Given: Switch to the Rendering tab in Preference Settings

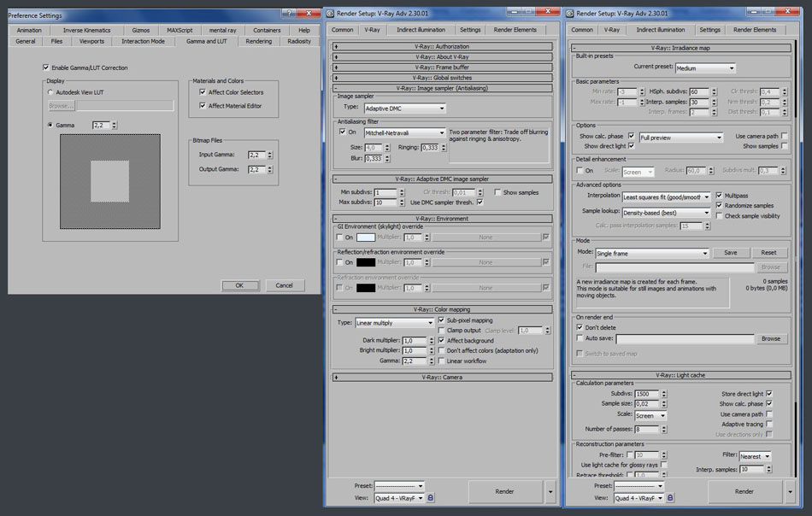Looking at the screenshot, I should coord(258,41).
